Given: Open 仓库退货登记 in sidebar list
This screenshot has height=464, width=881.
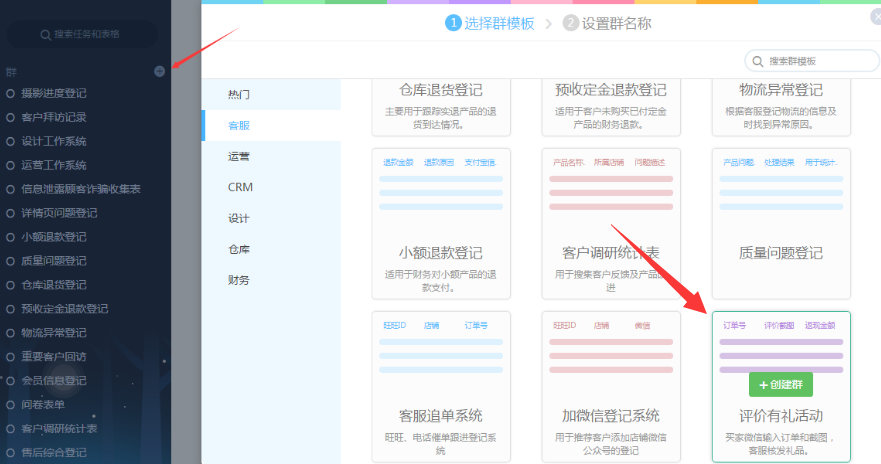Looking at the screenshot, I should [54, 285].
